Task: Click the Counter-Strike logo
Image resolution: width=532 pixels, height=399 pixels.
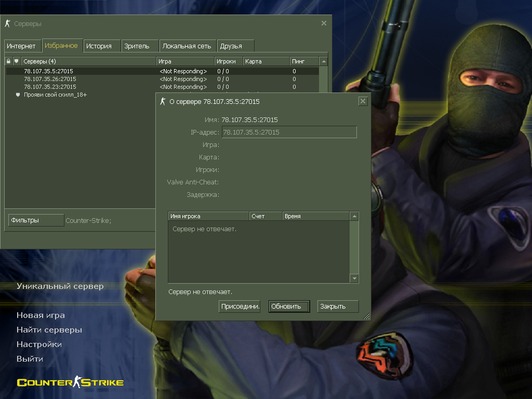Action: pyautogui.click(x=70, y=382)
